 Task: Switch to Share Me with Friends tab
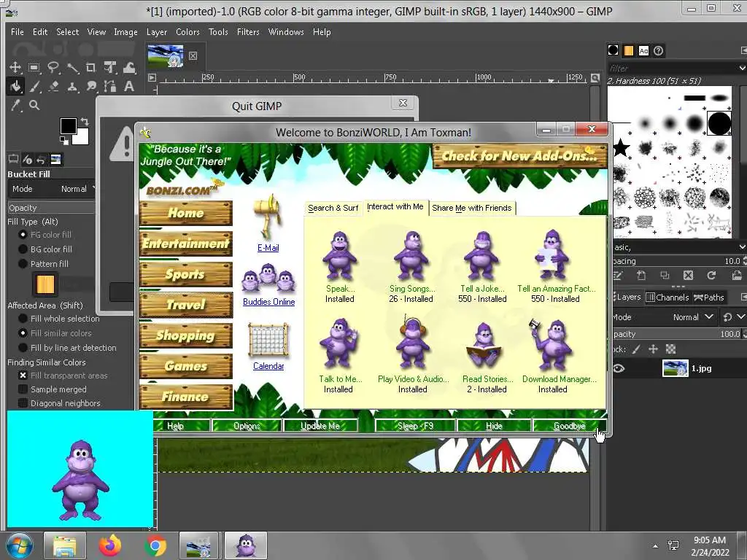472,208
